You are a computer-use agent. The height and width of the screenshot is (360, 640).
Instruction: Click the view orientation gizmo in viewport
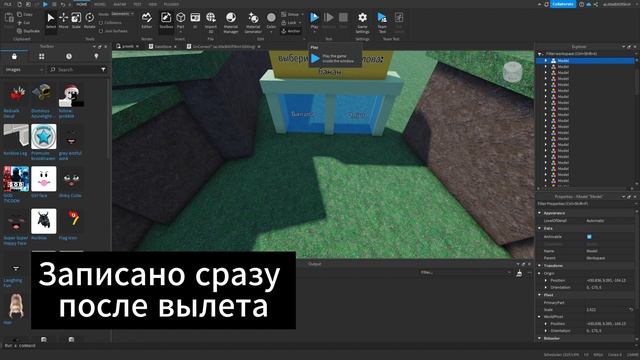pos(512,72)
